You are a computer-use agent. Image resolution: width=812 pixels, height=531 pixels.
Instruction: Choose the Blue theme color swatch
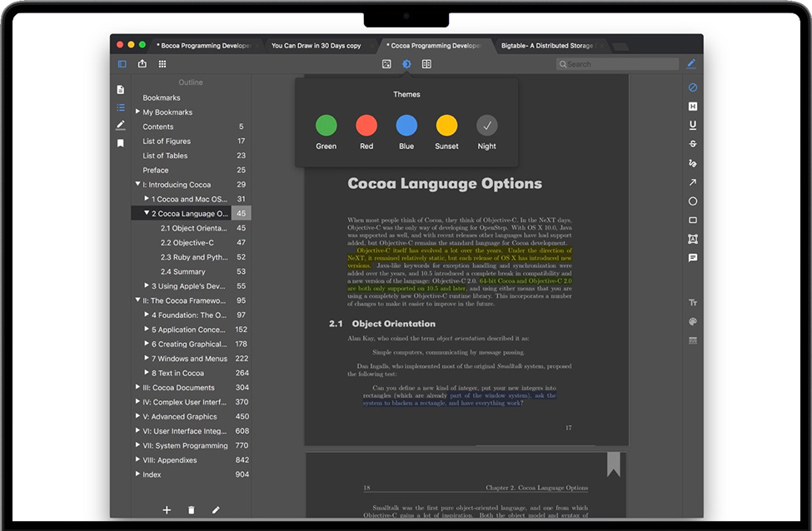coord(406,126)
